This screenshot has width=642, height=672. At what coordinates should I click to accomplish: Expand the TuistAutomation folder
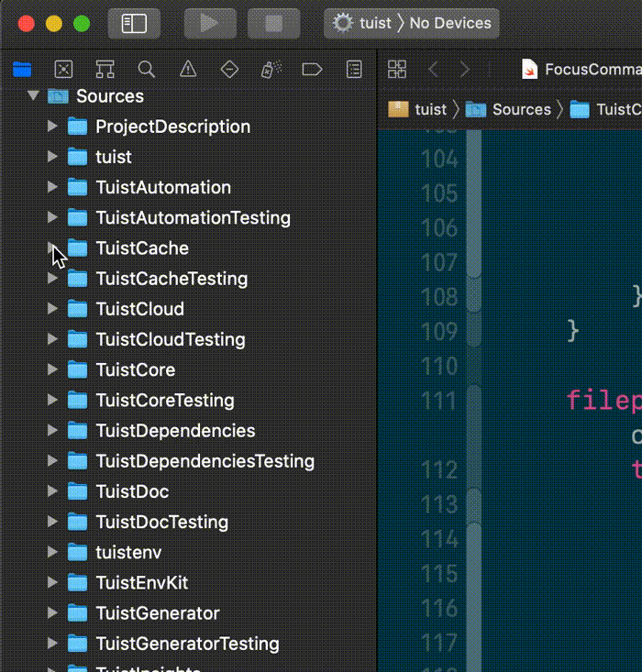(52, 187)
